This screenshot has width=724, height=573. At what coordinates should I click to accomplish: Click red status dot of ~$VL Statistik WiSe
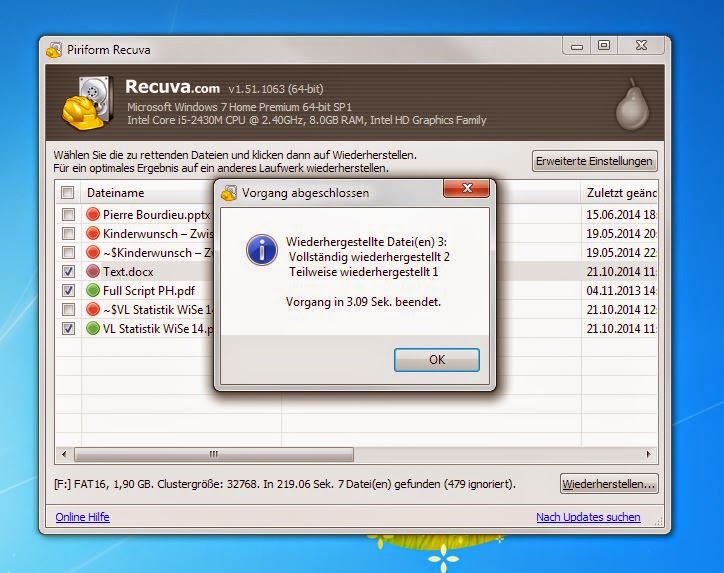tap(93, 309)
